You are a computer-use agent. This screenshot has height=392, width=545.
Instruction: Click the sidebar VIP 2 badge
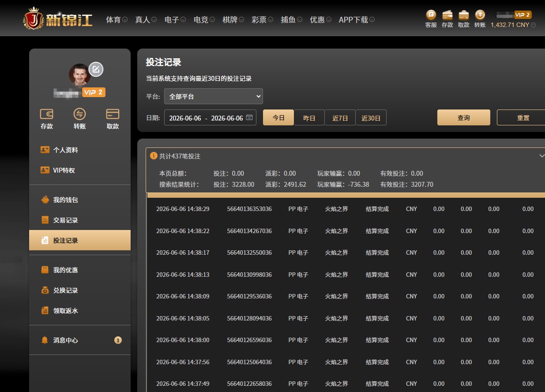click(94, 92)
